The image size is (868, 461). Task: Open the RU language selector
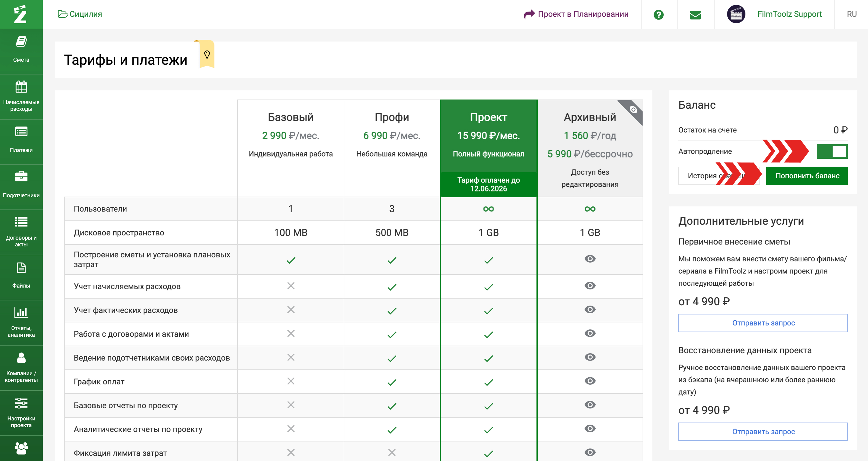pos(851,14)
